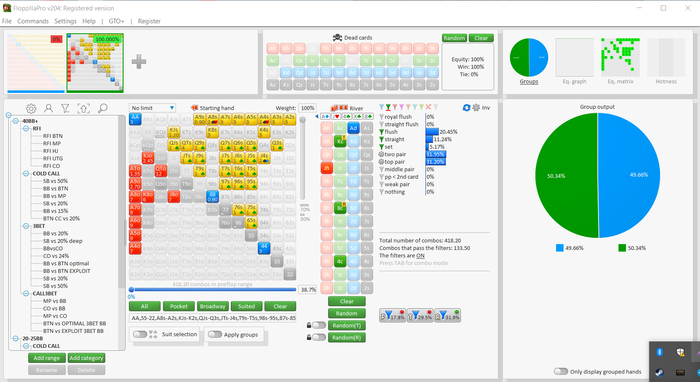Click the Steam tray icon
The height and width of the screenshot is (382, 700).
(x=659, y=372)
